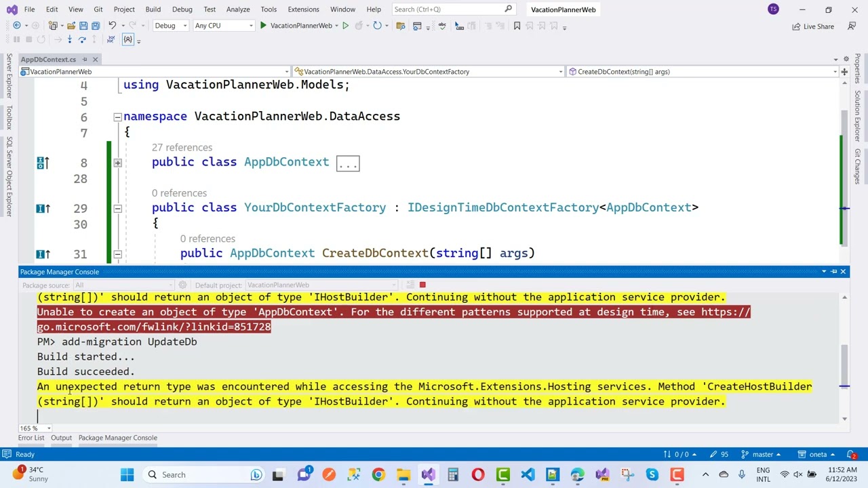Viewport: 868px width, 488px height.
Task: Click the 27 references CodeLens link
Action: pyautogui.click(x=182, y=147)
